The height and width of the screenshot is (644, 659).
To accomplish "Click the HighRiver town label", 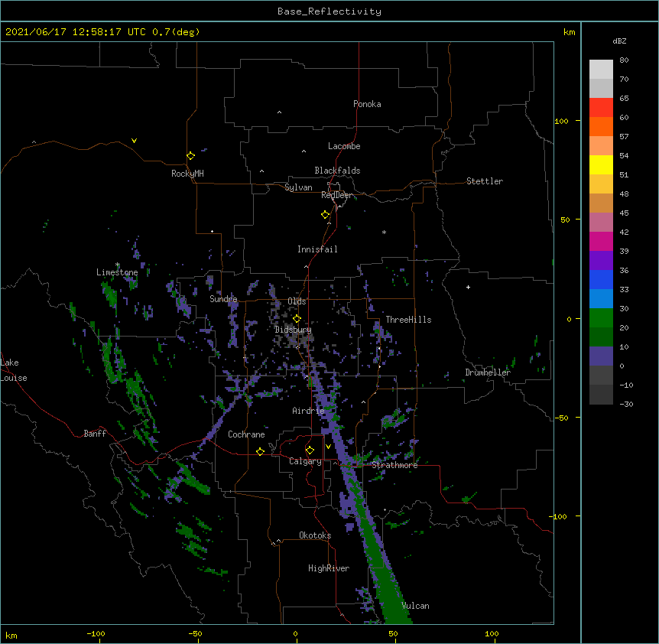I will [329, 568].
